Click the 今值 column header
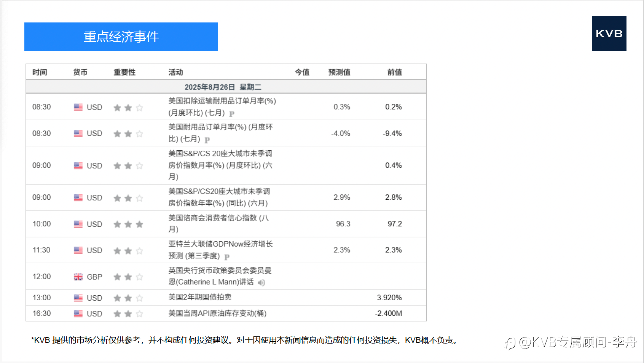 point(302,72)
